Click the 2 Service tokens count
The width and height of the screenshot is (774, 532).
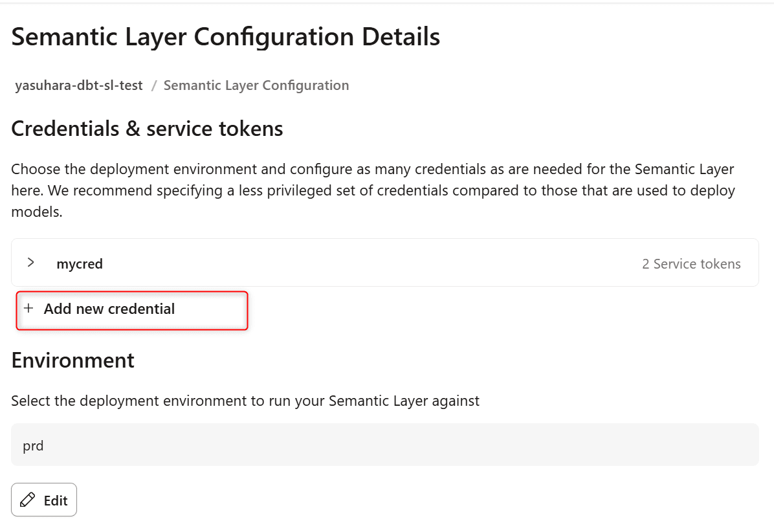click(691, 264)
